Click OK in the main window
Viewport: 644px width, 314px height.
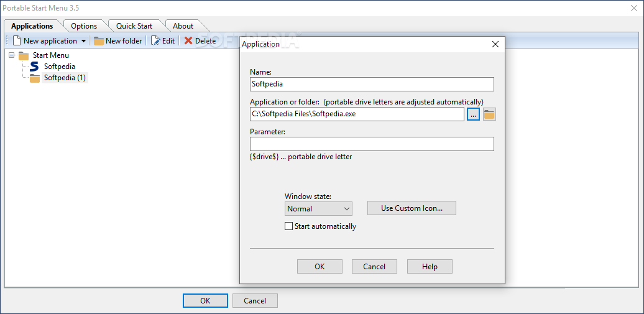coord(205,300)
